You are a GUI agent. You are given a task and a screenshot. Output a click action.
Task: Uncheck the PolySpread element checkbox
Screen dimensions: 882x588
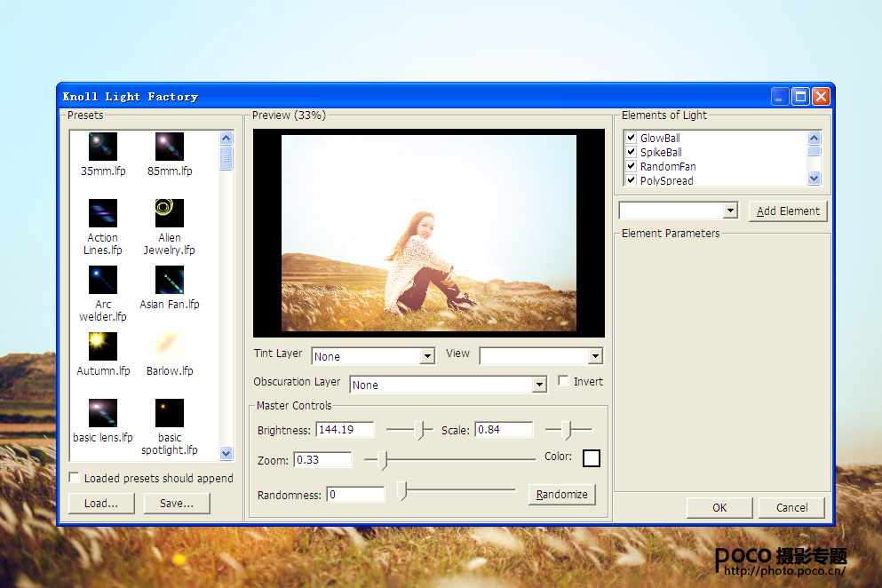click(x=632, y=180)
